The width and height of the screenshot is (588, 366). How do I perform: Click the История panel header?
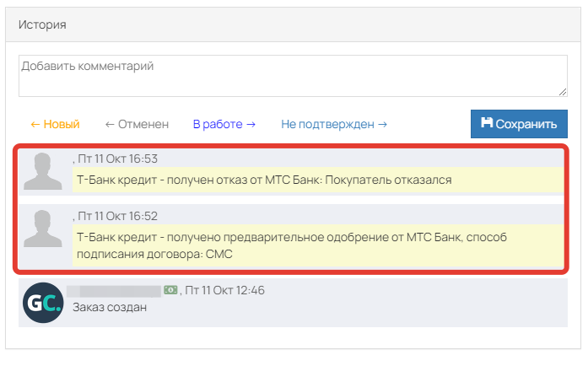tap(293, 24)
